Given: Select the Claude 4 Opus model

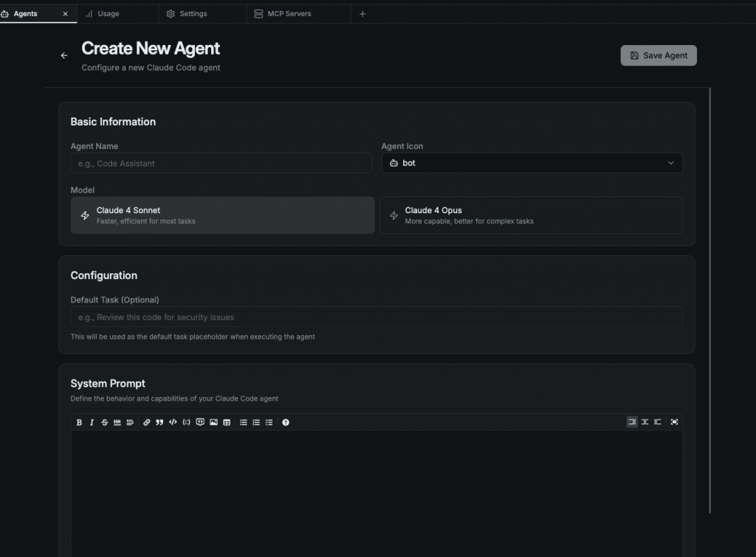Looking at the screenshot, I should [531, 215].
